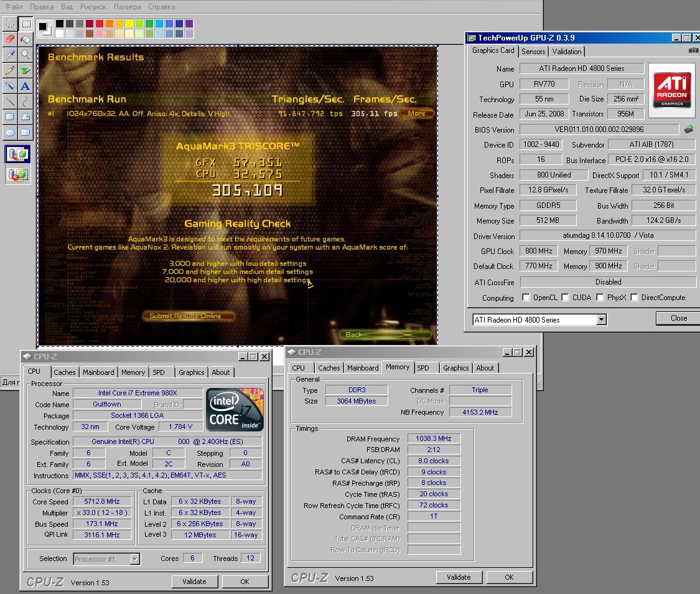
Task: Select the Free-Form Select tool in Paint
Action: [x=10, y=24]
